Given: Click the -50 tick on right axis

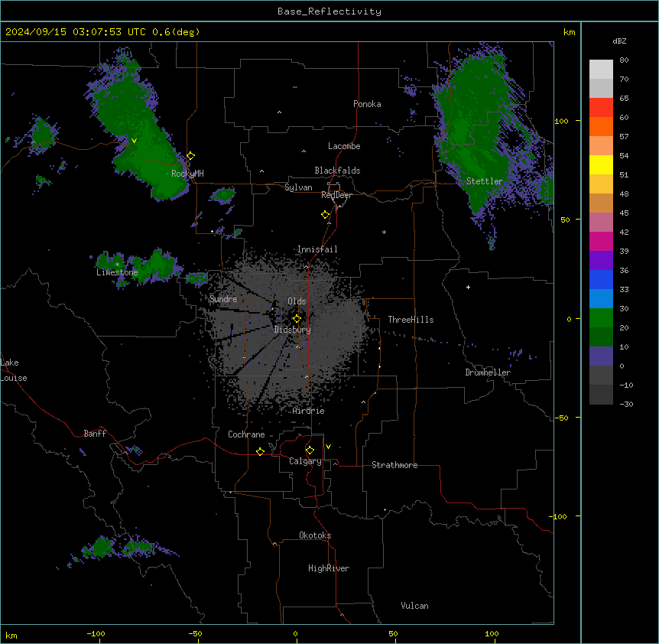Looking at the screenshot, I should click(x=561, y=418).
